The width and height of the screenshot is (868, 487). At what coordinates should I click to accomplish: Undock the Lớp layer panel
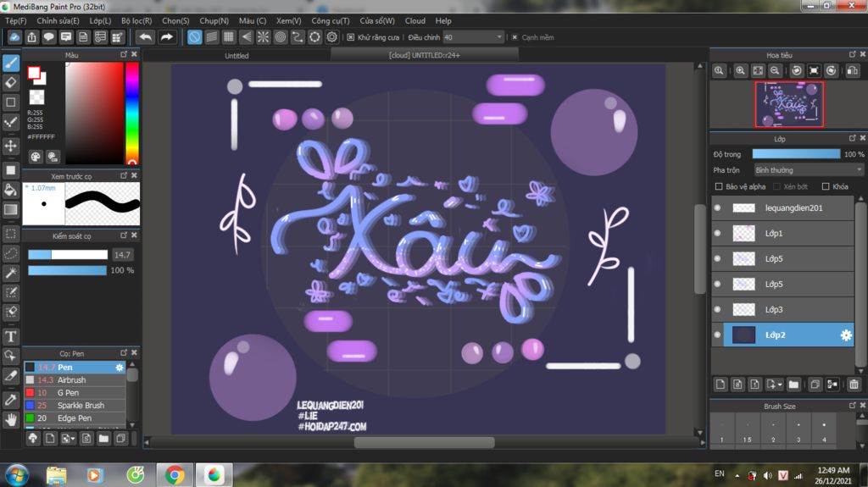click(852, 138)
